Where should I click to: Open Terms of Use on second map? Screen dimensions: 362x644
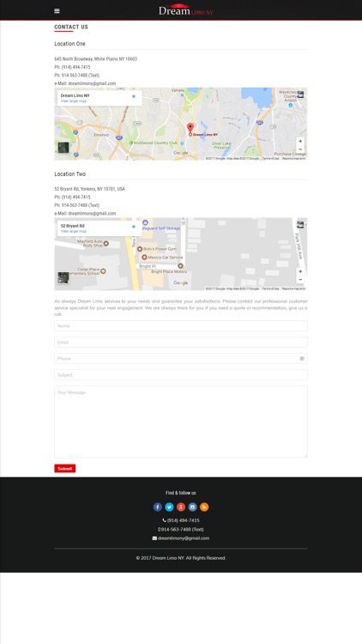[x=270, y=289]
